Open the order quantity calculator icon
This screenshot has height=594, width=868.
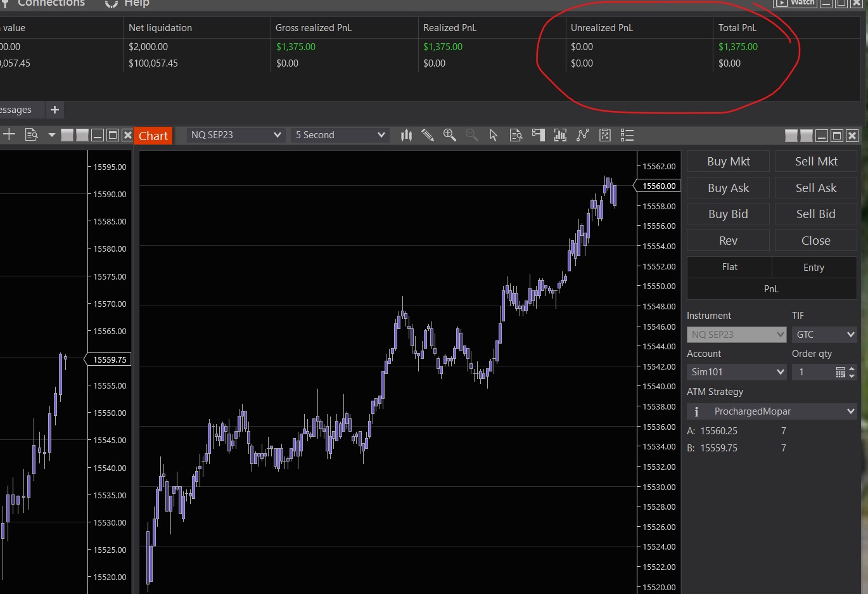pyautogui.click(x=840, y=372)
